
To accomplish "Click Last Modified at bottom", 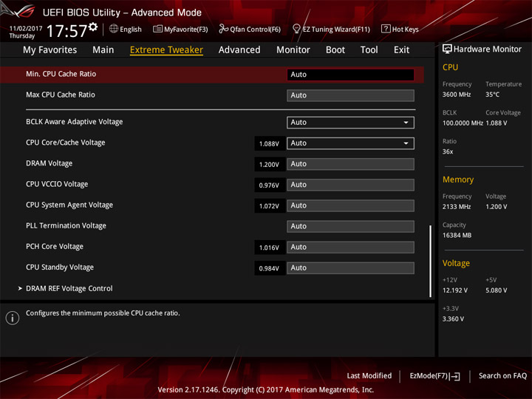I will point(369,375).
